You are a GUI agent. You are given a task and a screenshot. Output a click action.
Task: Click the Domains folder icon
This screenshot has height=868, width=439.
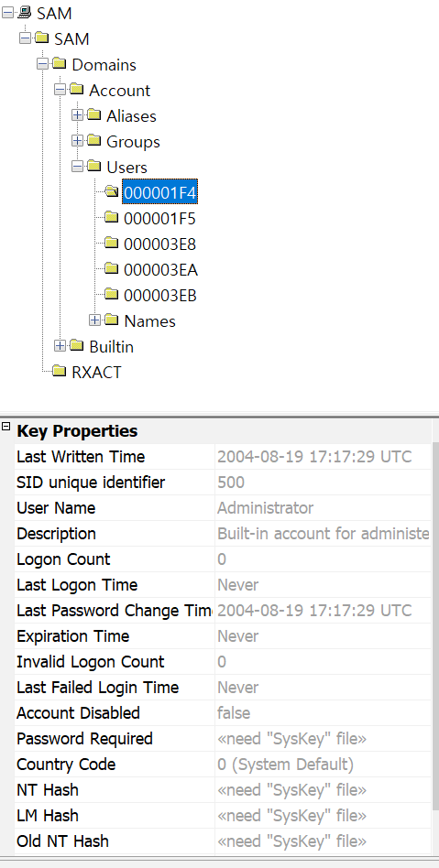click(60, 64)
